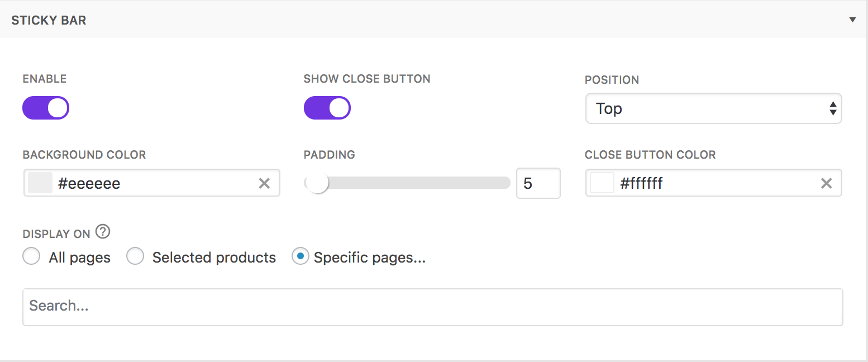Choose the Selected products radio option
Viewport: 868px width, 362px height.
[x=135, y=257]
